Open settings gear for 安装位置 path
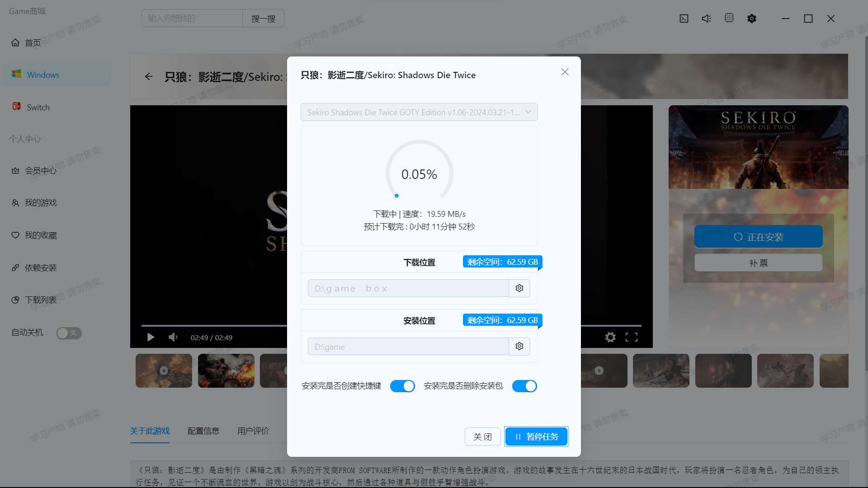868x488 pixels. (519, 347)
